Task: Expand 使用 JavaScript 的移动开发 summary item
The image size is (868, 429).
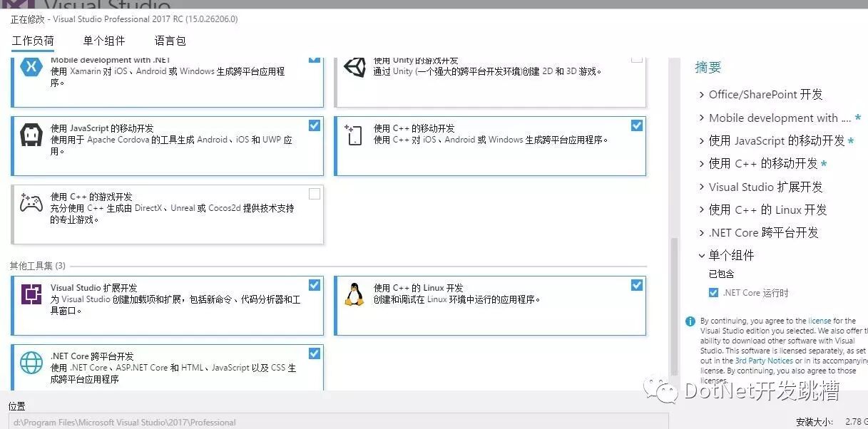Action: [x=701, y=141]
